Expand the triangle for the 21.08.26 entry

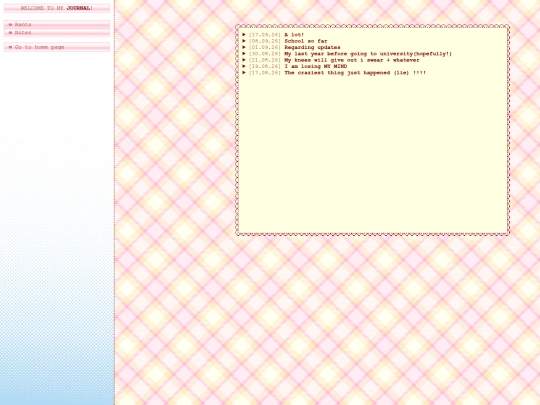[244, 60]
